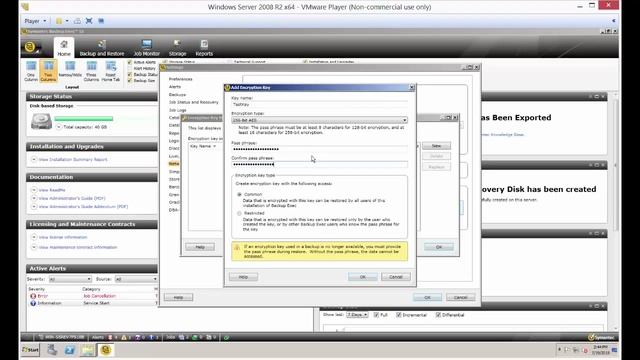Click VMware full screen mode icon
The width and height of the screenshot is (640, 360).
89,21
